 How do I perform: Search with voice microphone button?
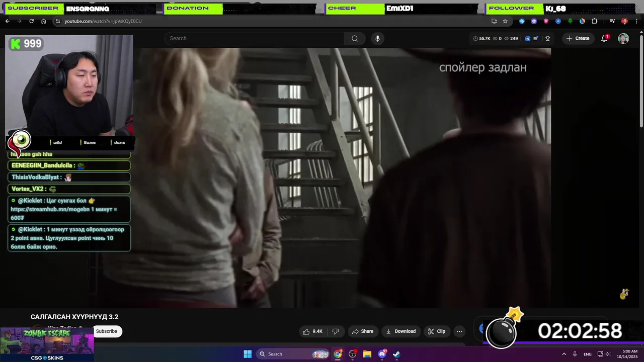[x=377, y=38]
